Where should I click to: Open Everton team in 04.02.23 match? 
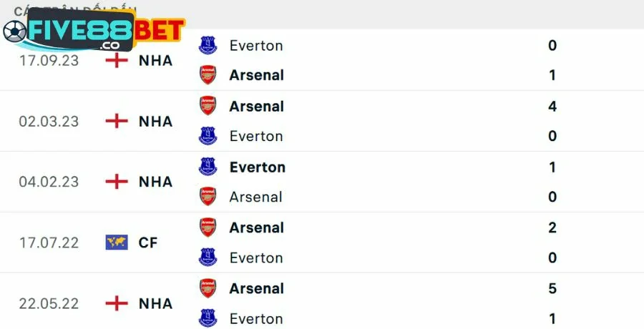pyautogui.click(x=257, y=167)
